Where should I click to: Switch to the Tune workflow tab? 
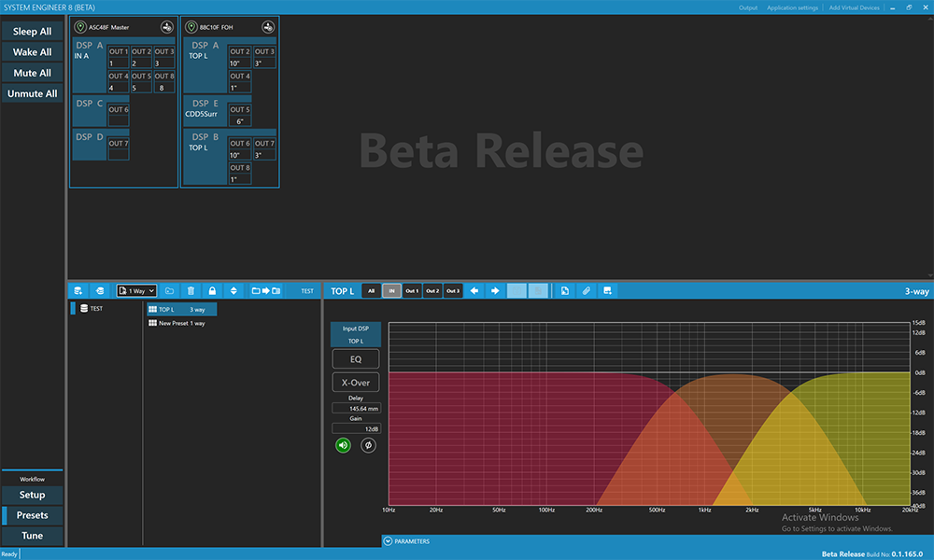click(x=32, y=536)
